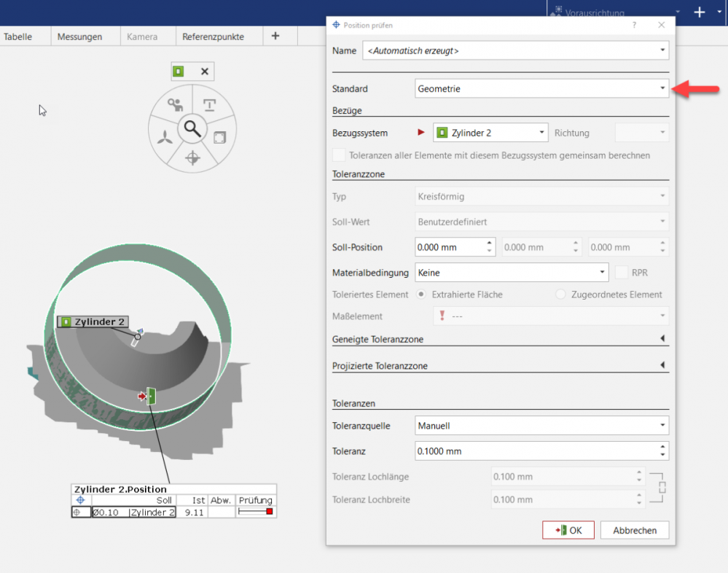Viewport: 728px width, 573px height.
Task: Expand the Geneigte Toleranzzone section
Action: coord(662,339)
